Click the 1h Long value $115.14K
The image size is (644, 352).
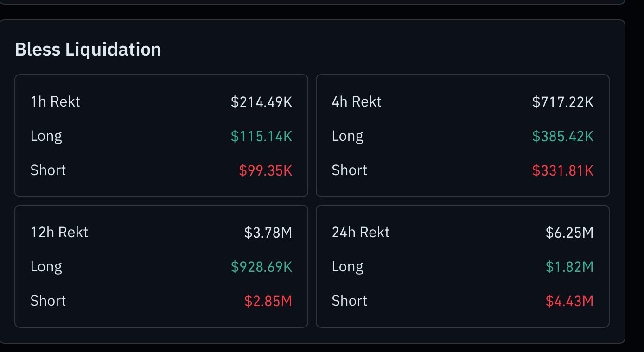[261, 136]
